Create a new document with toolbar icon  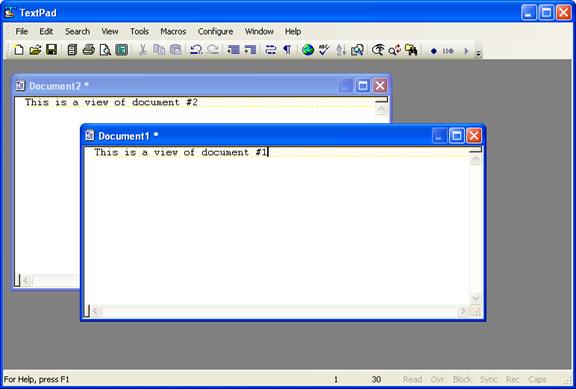pyautogui.click(x=19, y=50)
